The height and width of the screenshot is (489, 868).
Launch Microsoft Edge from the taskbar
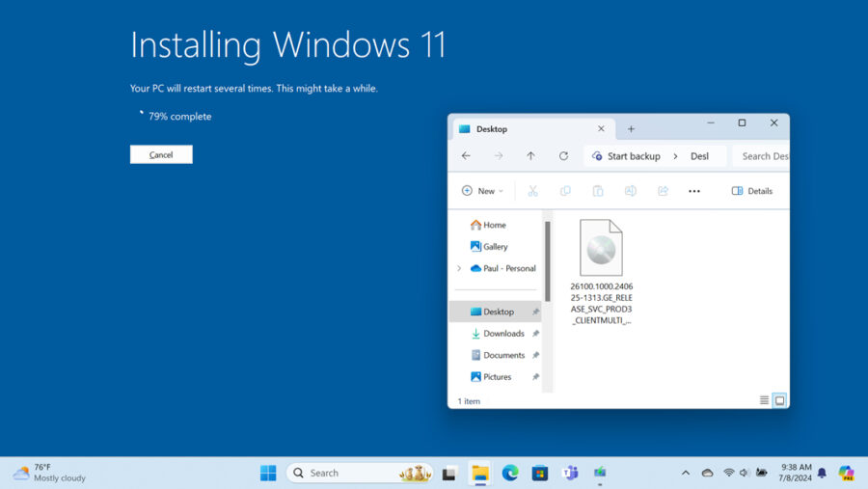click(510, 473)
